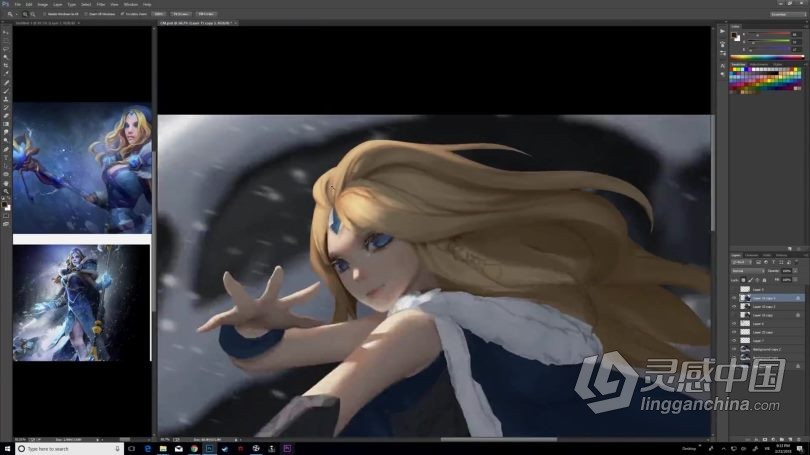This screenshot has width=810, height=455.
Task: Switch to the Channels tab
Action: (x=752, y=255)
